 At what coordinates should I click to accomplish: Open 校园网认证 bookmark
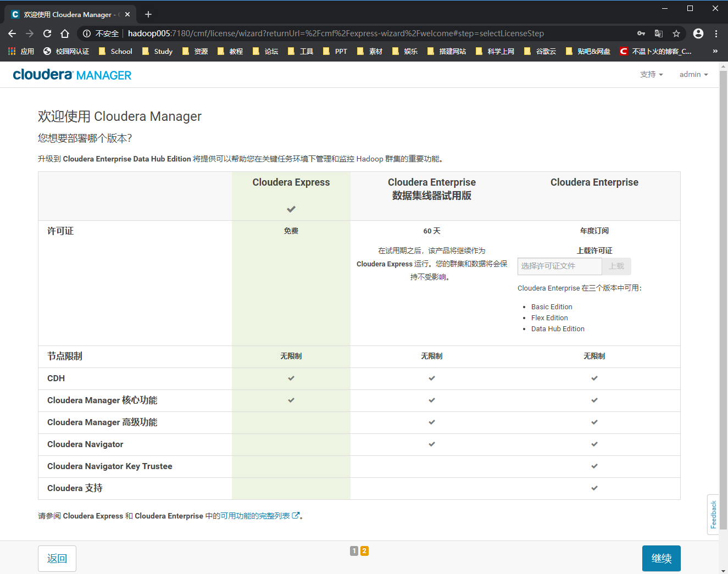(x=66, y=51)
